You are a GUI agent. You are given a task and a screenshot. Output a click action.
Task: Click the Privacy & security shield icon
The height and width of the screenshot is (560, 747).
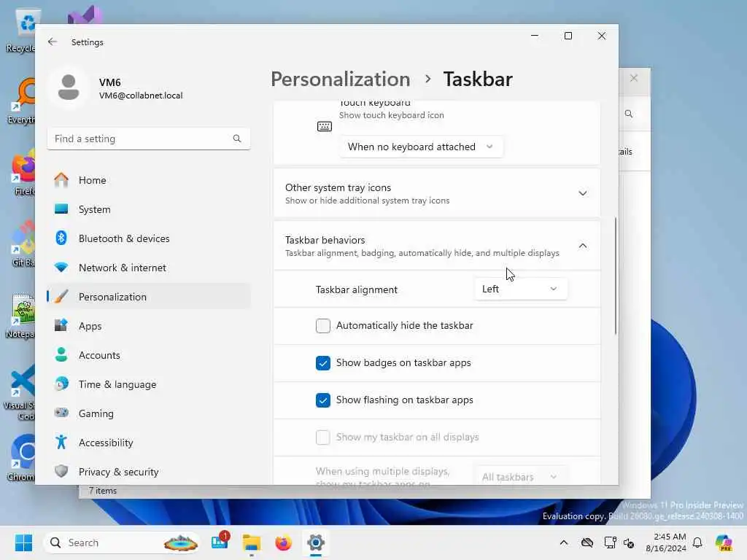click(61, 472)
